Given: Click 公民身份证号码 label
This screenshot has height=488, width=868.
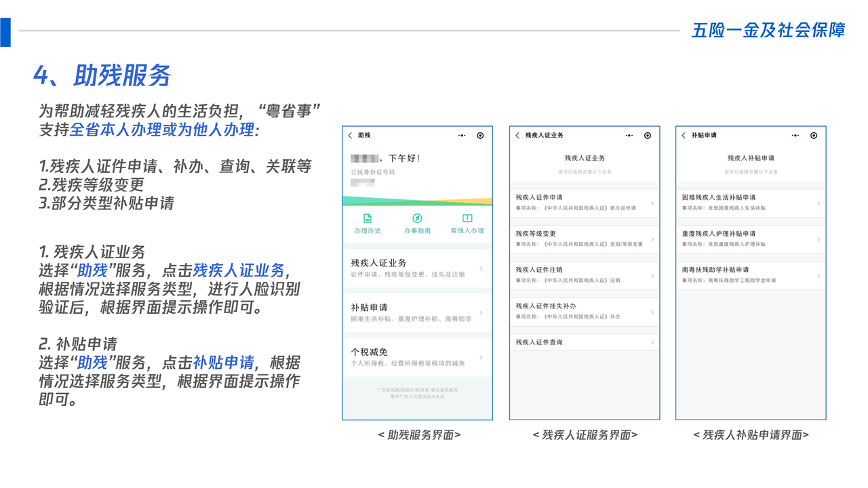Looking at the screenshot, I should click(x=372, y=172).
